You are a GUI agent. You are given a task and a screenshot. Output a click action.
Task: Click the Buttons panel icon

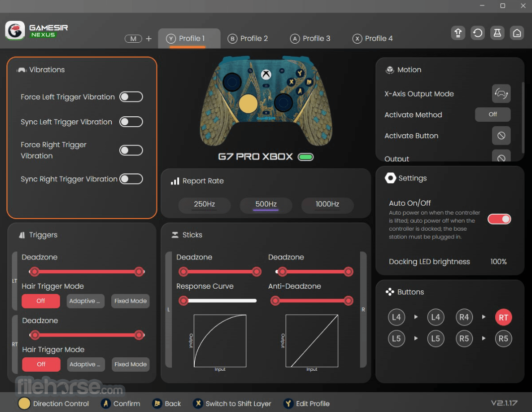point(390,292)
